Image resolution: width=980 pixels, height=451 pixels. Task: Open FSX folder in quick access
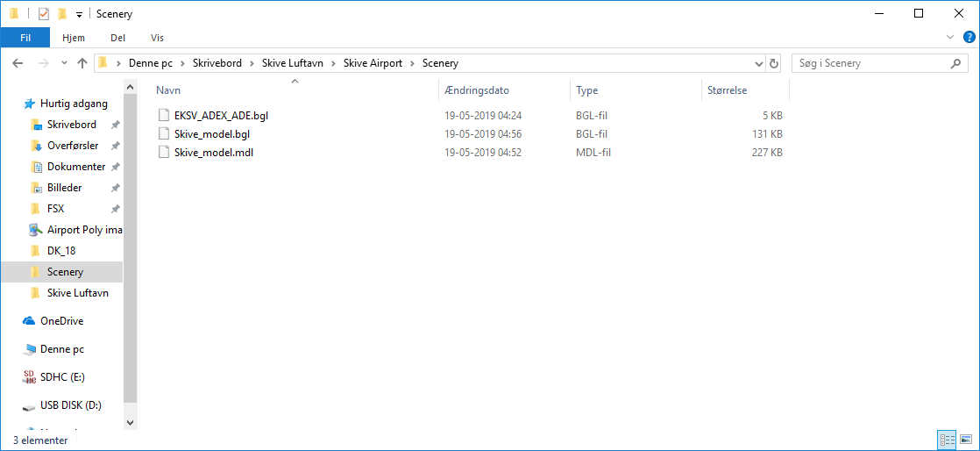[55, 208]
